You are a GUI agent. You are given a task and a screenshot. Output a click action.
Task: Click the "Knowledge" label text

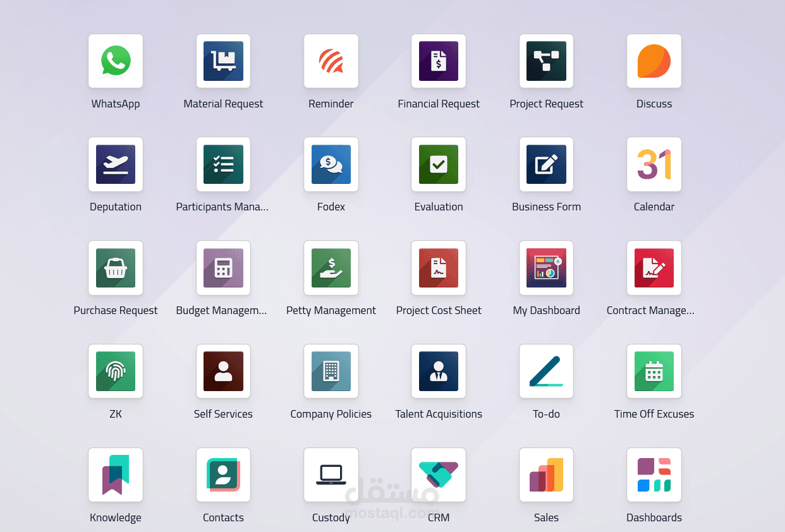(x=116, y=517)
